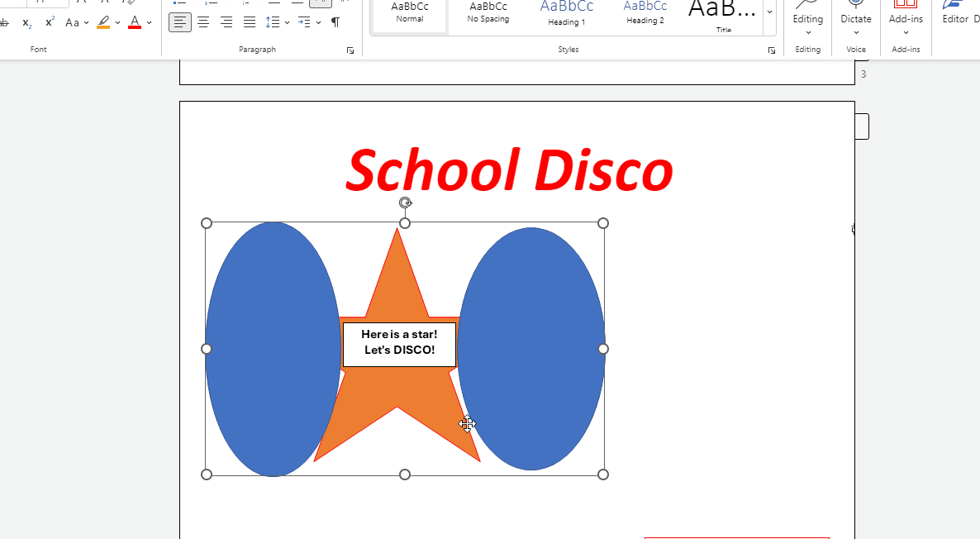Click the left-middle resize handle
Image resolution: width=980 pixels, height=539 pixels.
[x=207, y=349]
